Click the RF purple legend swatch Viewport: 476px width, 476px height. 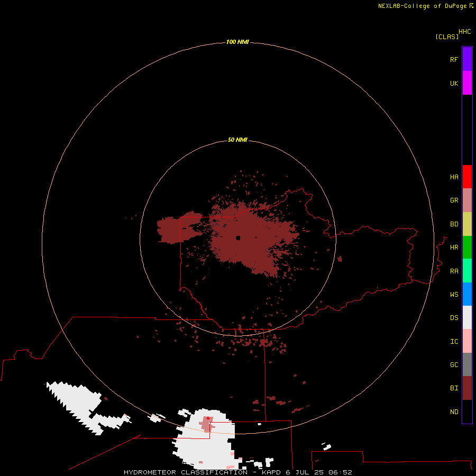(467, 59)
